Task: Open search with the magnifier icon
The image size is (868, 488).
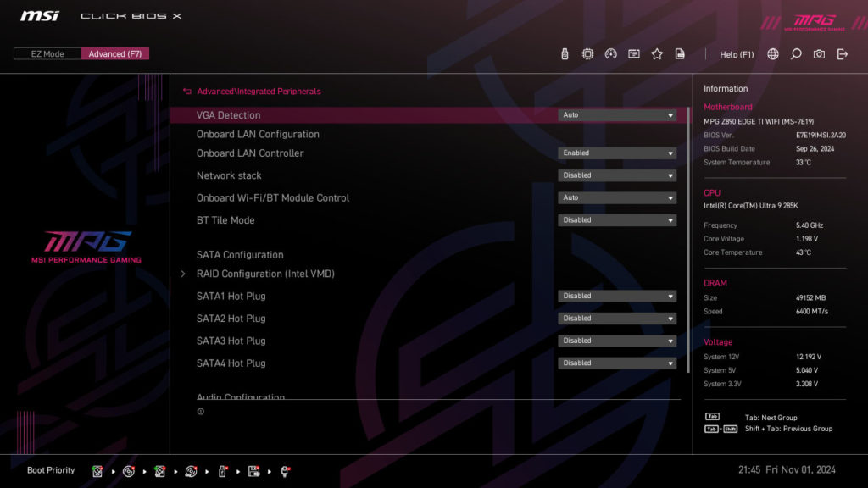Action: (796, 53)
